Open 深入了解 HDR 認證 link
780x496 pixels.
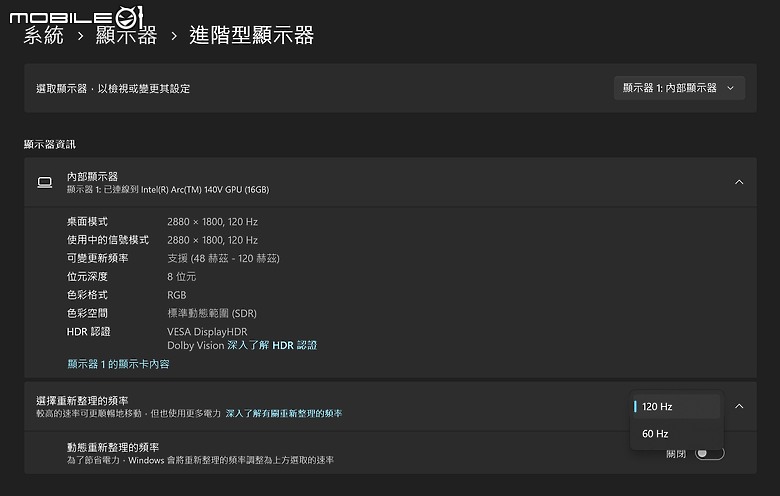click(x=272, y=345)
